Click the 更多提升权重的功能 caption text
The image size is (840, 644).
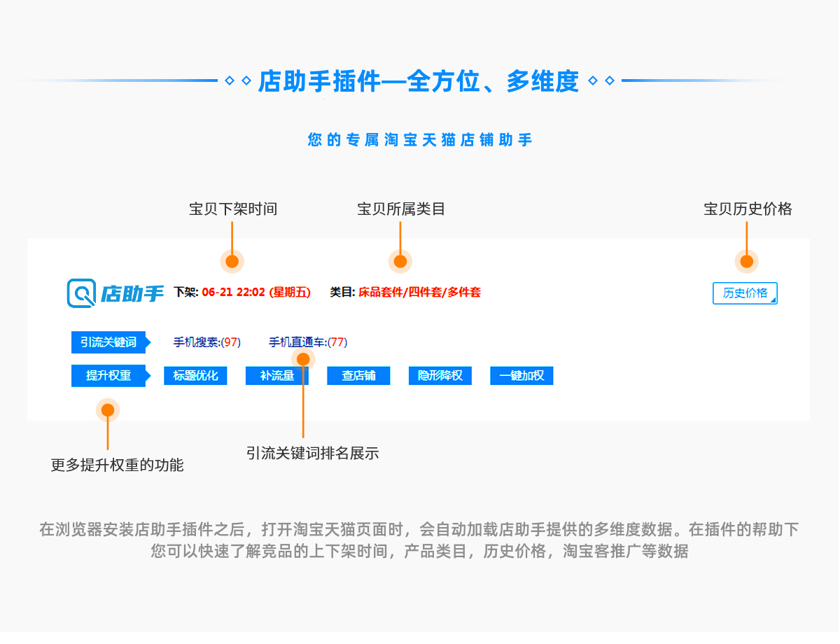(117, 465)
